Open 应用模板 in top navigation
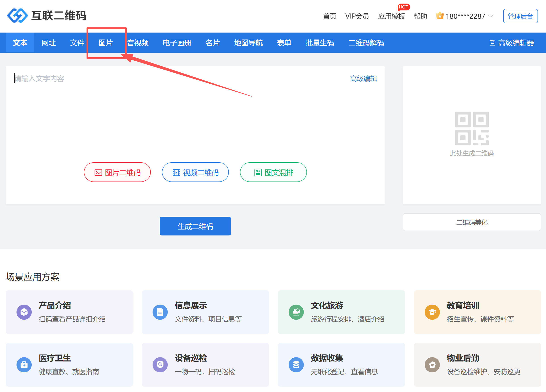The width and height of the screenshot is (546, 392). click(391, 16)
